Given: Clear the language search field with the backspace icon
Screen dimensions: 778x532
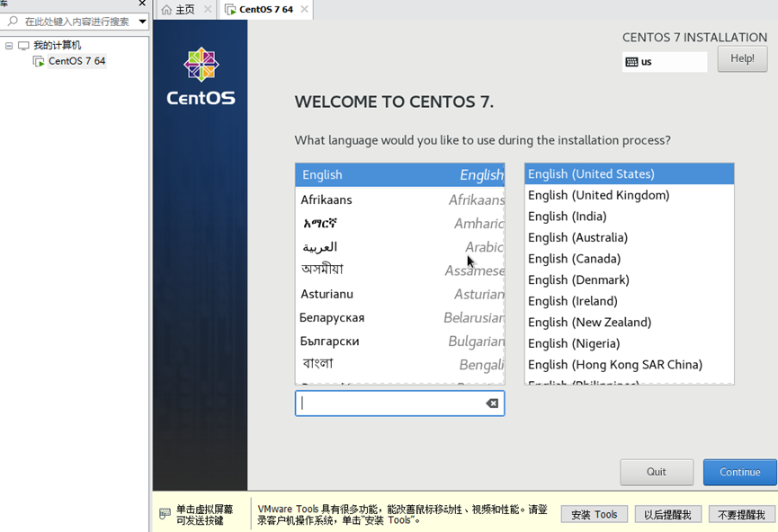Looking at the screenshot, I should coord(492,403).
